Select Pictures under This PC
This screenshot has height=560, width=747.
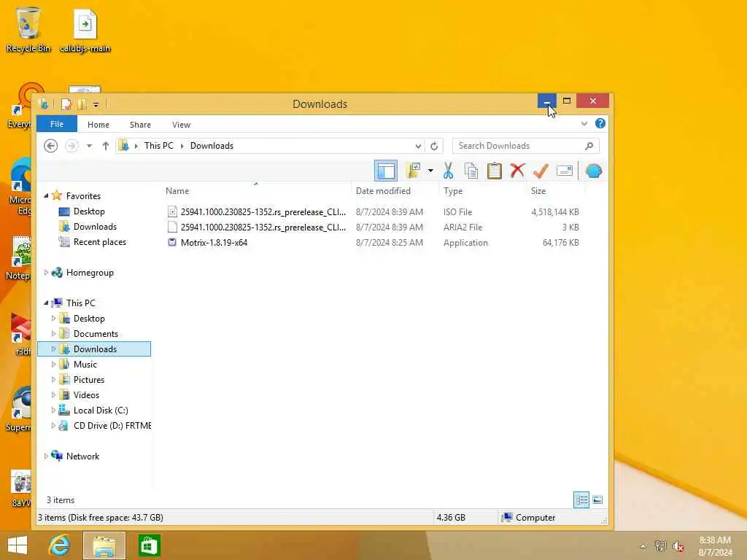88,379
